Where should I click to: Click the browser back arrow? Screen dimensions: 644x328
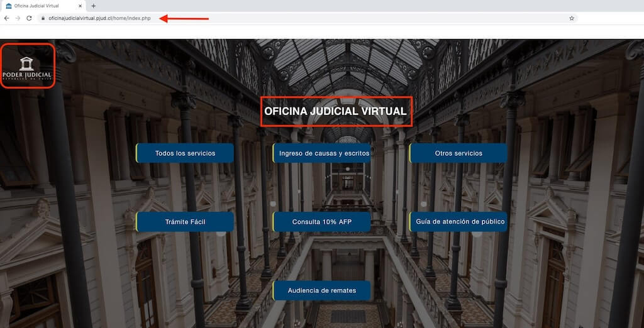tap(6, 18)
